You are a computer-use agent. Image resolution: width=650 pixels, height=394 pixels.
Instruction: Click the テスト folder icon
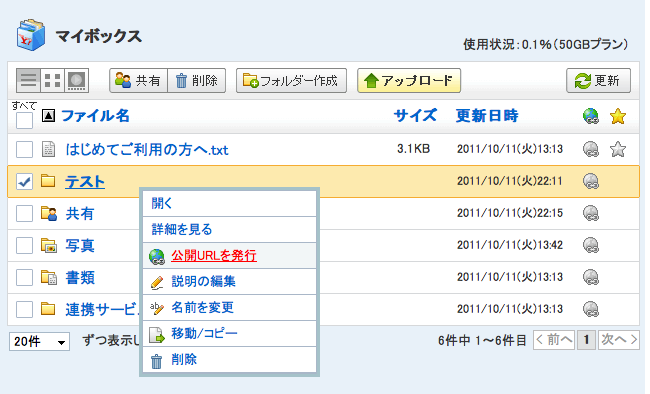click(x=48, y=181)
